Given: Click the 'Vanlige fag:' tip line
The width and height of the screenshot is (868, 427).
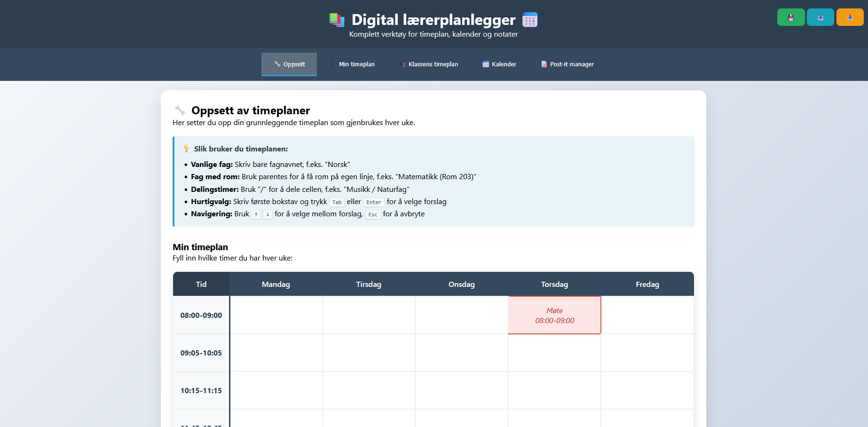Looking at the screenshot, I should click(x=270, y=165).
